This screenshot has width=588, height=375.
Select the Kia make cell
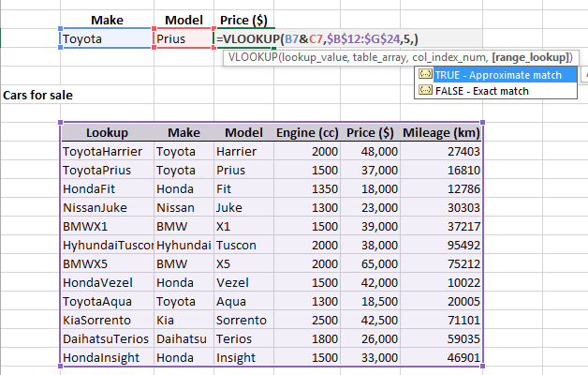pos(184,321)
